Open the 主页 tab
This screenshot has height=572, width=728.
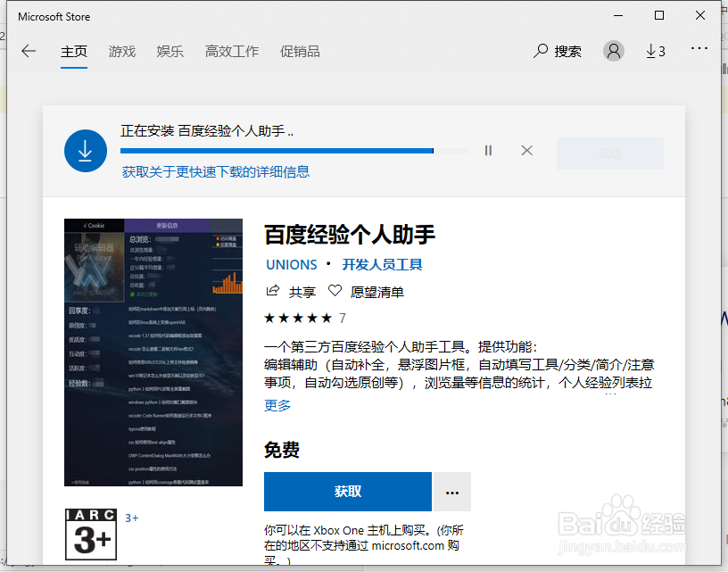coord(74,52)
